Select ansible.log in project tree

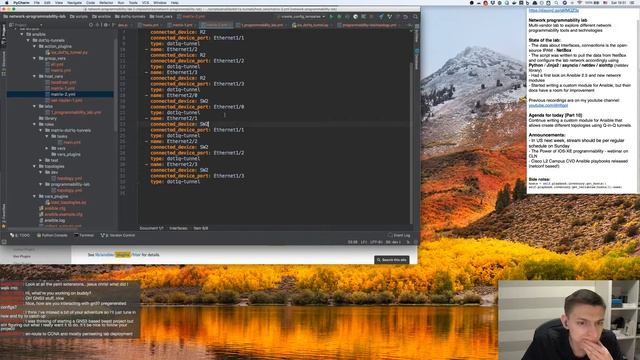point(54,220)
